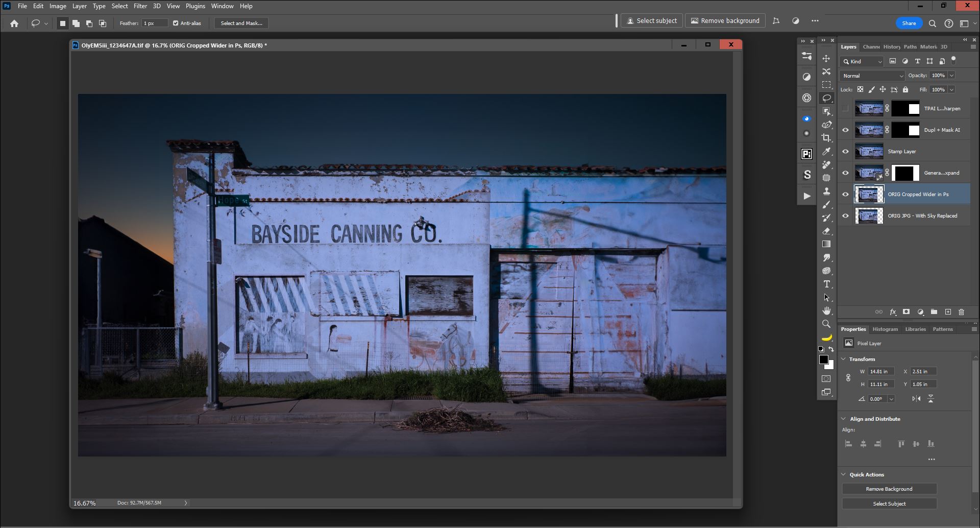980x528 pixels.
Task: Select the Move tool
Action: [826, 58]
